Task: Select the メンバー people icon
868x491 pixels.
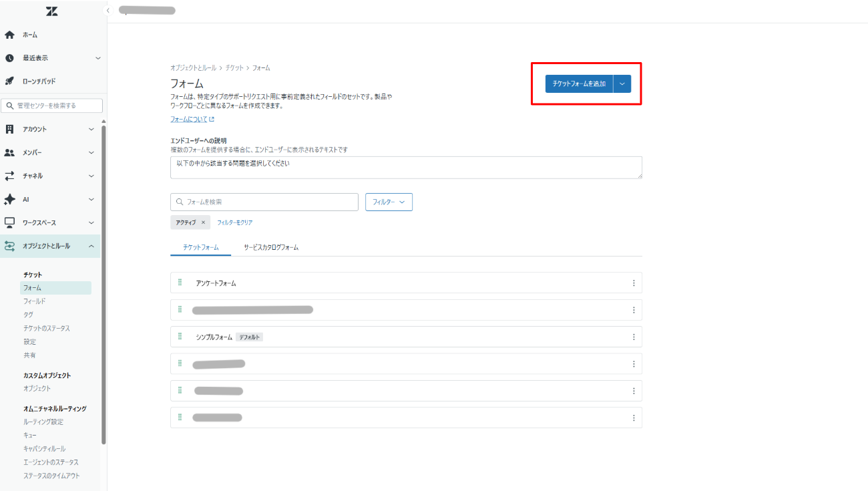Action: pos(9,152)
